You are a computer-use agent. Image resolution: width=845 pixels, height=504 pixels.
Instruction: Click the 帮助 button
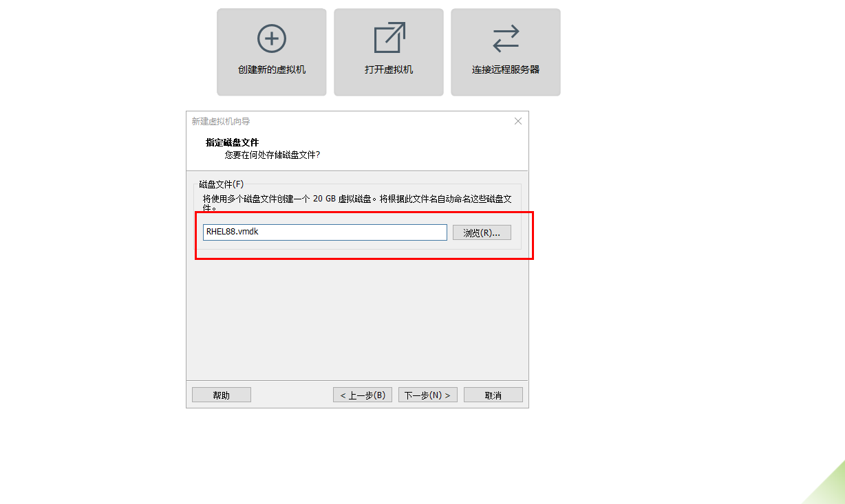click(x=221, y=394)
